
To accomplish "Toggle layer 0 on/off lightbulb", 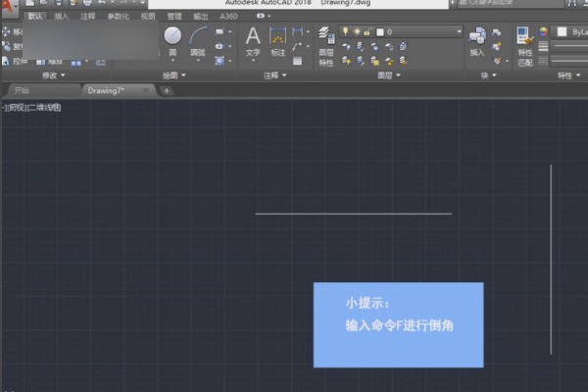I will tap(345, 32).
